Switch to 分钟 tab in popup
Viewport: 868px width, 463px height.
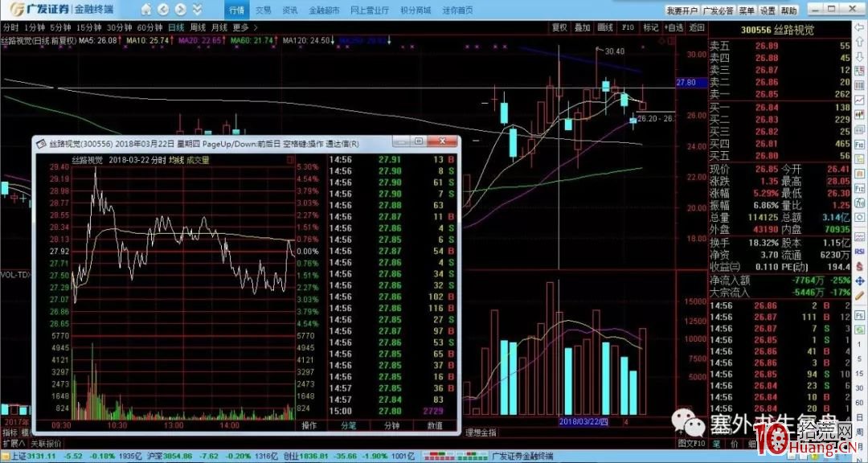pyautogui.click(x=392, y=425)
